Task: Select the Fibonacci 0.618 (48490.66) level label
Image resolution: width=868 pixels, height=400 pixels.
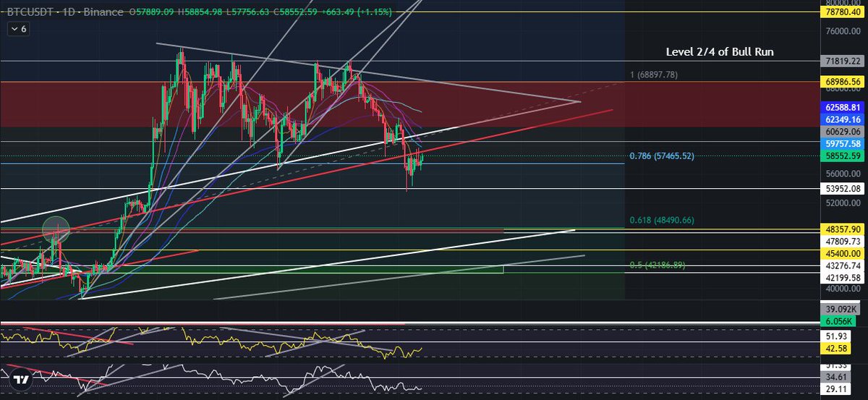Action: 663,220
